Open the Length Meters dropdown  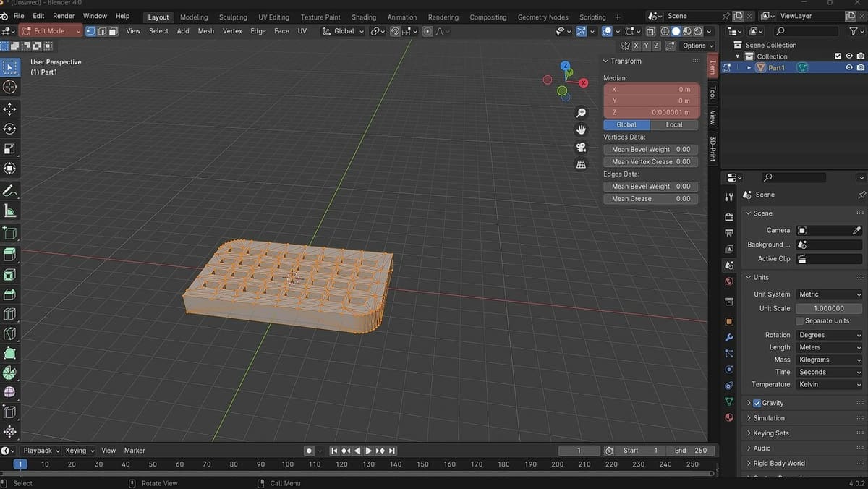pyautogui.click(x=829, y=347)
